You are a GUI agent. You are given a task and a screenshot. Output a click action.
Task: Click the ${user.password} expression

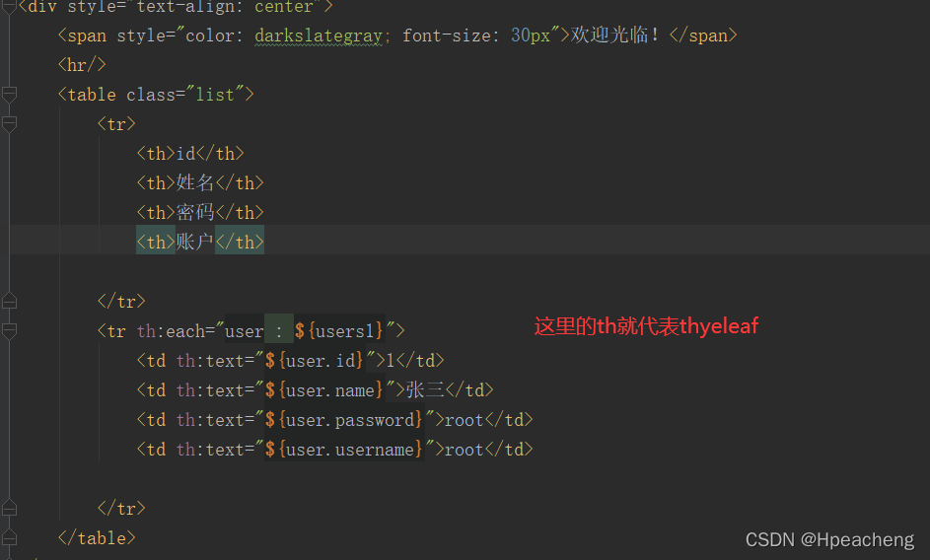point(343,420)
